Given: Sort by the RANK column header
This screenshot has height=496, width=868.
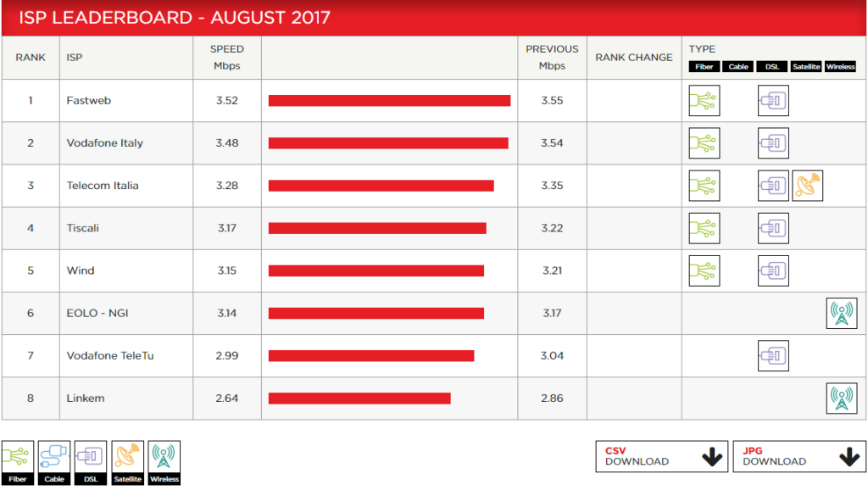Looking at the screenshot, I should (x=31, y=58).
